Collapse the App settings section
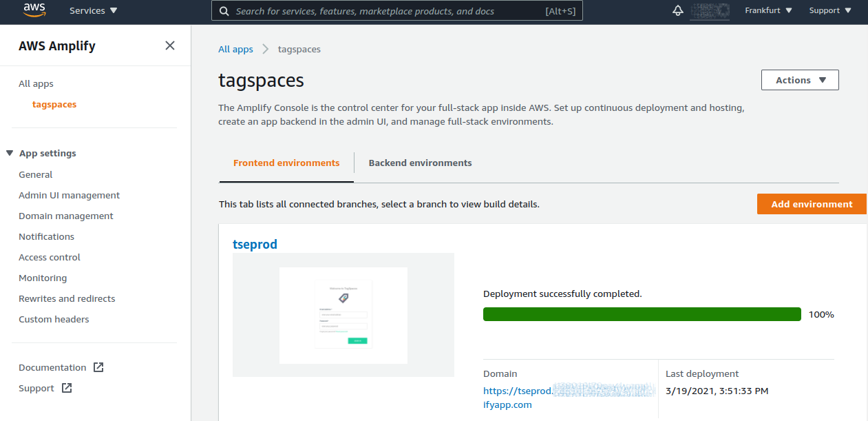 tap(10, 153)
